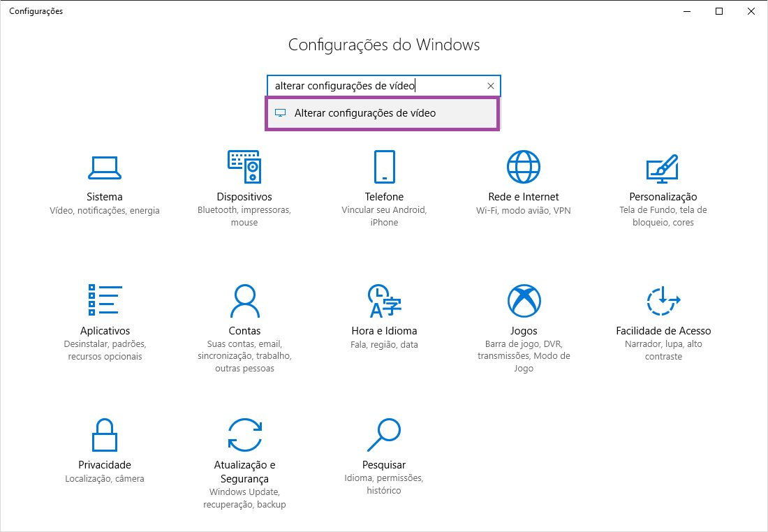Image resolution: width=768 pixels, height=532 pixels.
Task: Open the Sistema laptop icon
Action: click(x=104, y=168)
